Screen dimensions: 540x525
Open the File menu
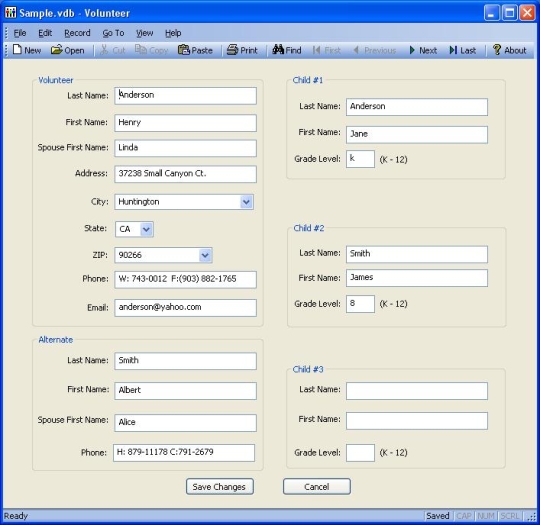click(x=20, y=33)
